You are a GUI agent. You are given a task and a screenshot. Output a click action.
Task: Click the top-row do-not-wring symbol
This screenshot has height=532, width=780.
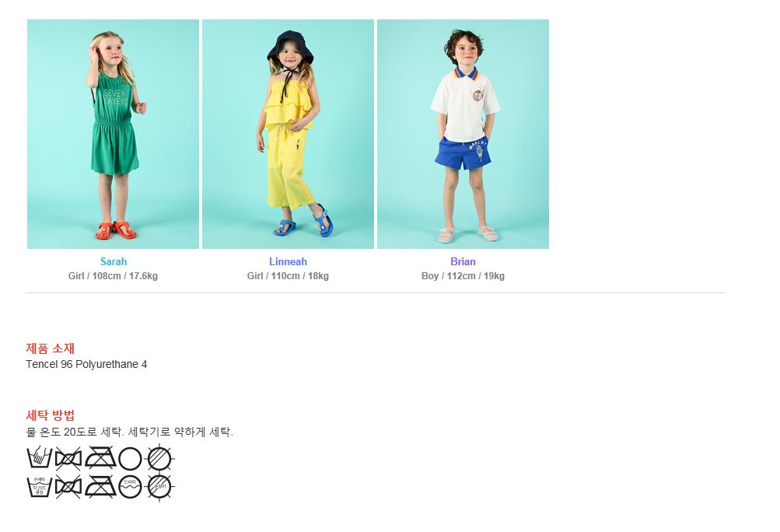pyautogui.click(x=68, y=458)
